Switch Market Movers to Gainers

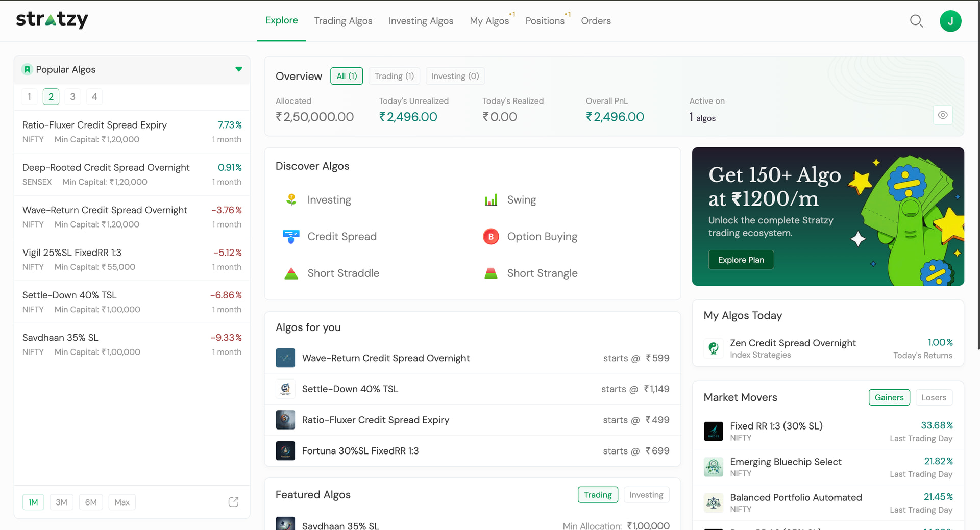(x=889, y=397)
